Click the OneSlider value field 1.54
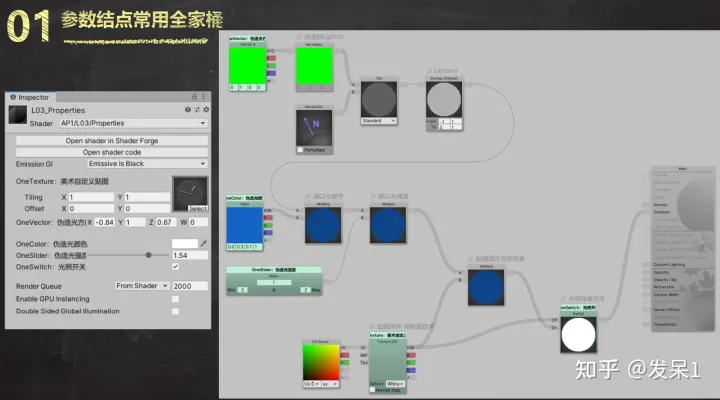The width and height of the screenshot is (720, 400). point(190,255)
